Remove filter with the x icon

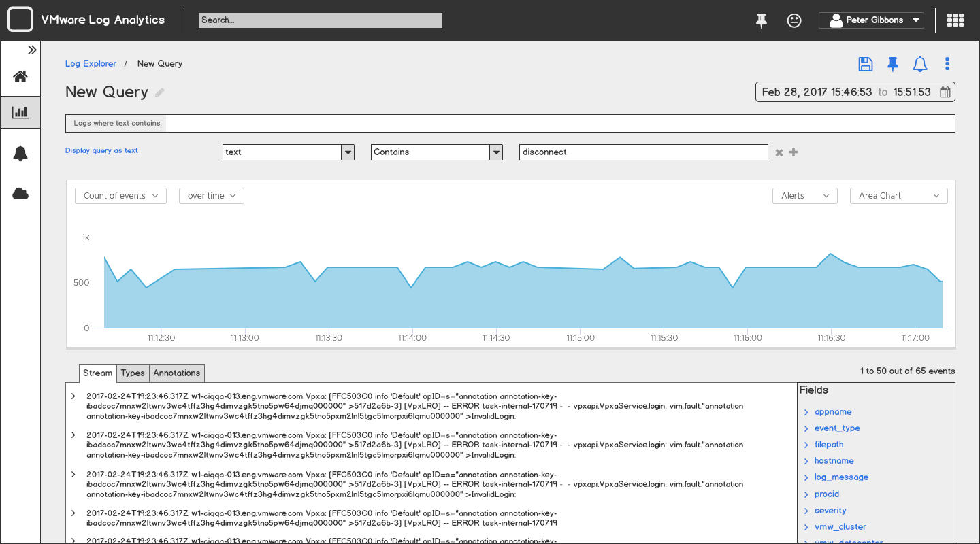tap(779, 152)
